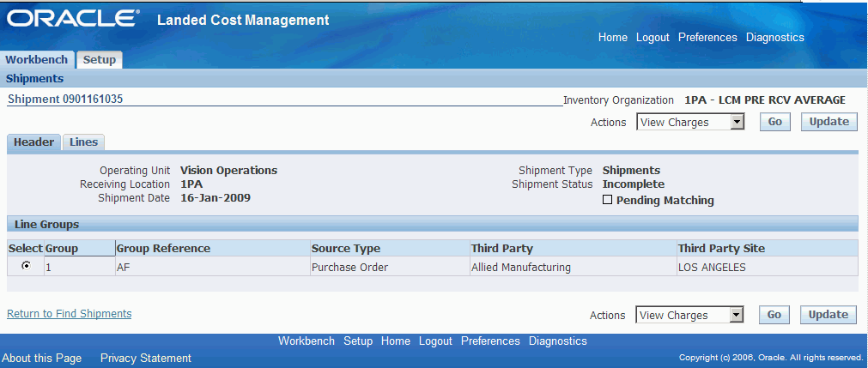The image size is (868, 368).
Task: Click the bottom Go button
Action: pos(774,315)
